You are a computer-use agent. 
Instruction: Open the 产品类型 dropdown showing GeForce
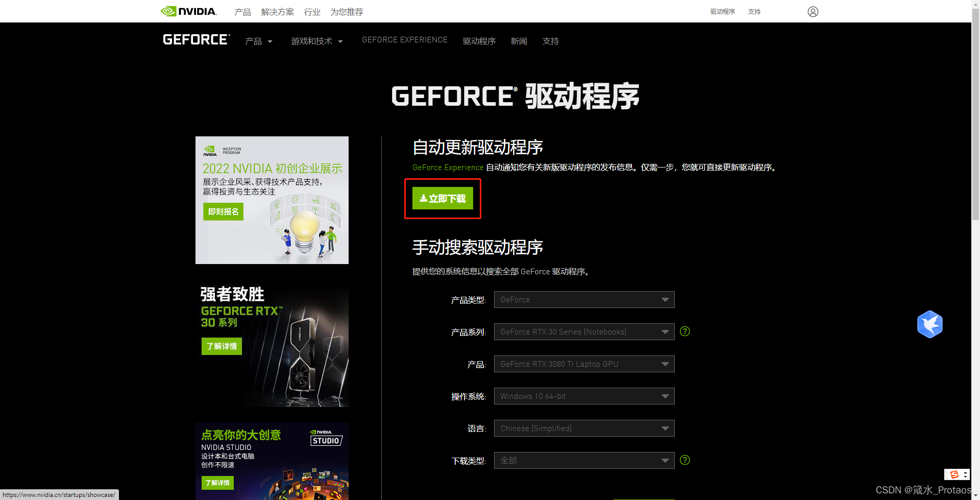point(584,300)
